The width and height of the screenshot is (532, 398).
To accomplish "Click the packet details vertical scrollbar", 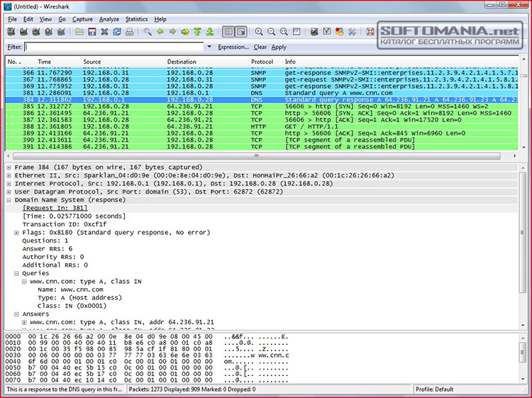I will [x=523, y=233].
